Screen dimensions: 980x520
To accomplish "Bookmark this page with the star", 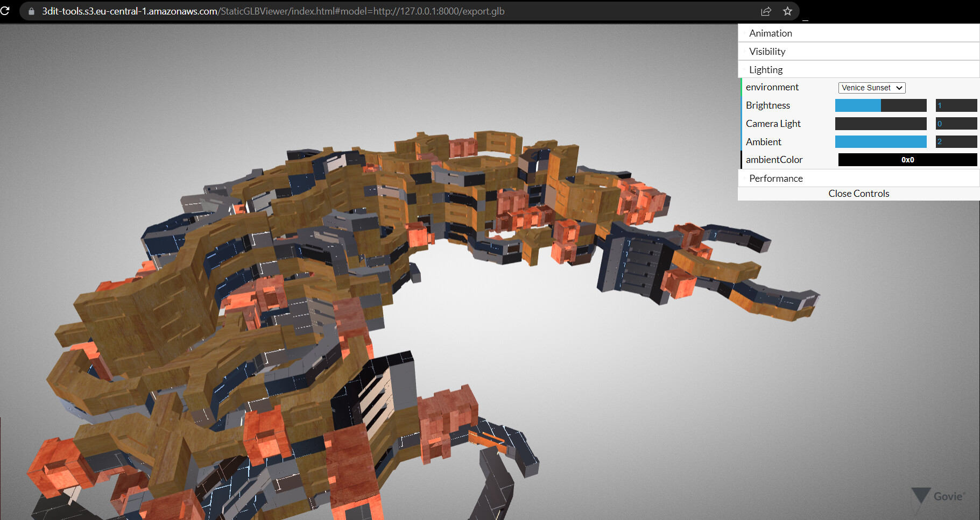I will tap(787, 11).
